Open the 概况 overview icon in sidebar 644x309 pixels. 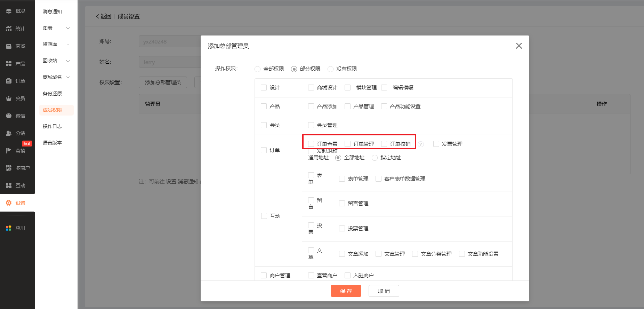(x=9, y=11)
